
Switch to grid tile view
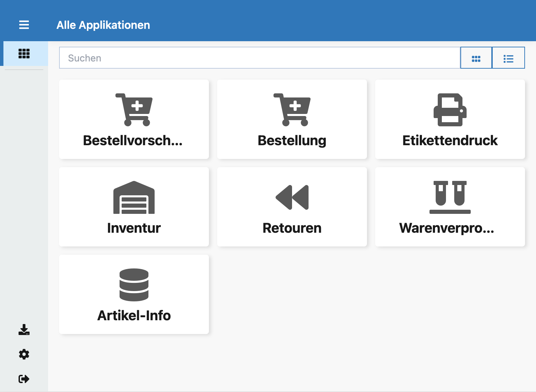click(x=476, y=58)
